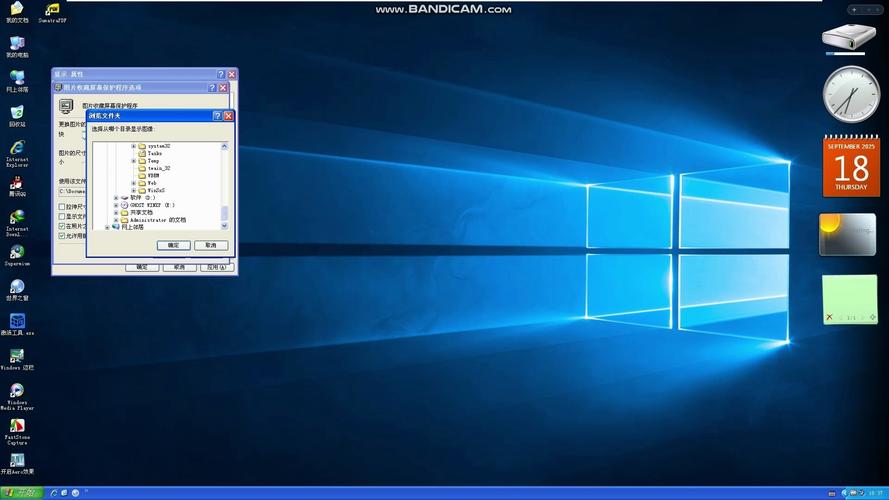Expand the system32 folder node
This screenshot has width=889, height=500.
click(134, 146)
